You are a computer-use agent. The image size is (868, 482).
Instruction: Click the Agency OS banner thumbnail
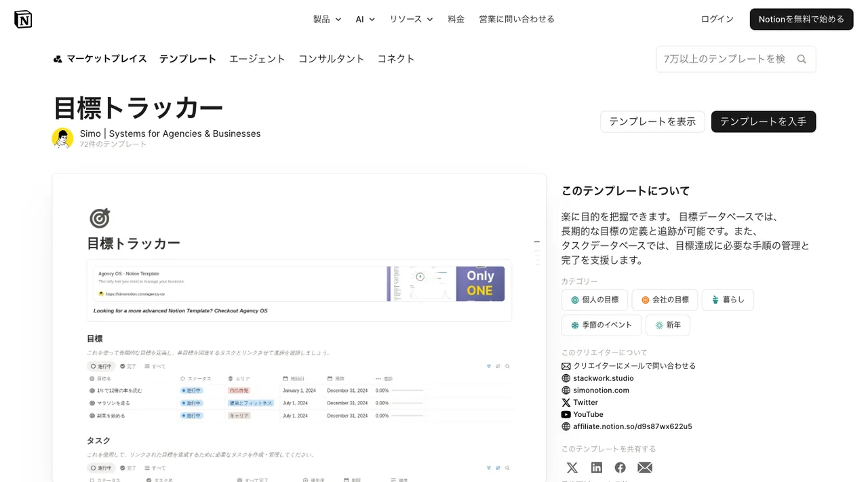(x=446, y=284)
